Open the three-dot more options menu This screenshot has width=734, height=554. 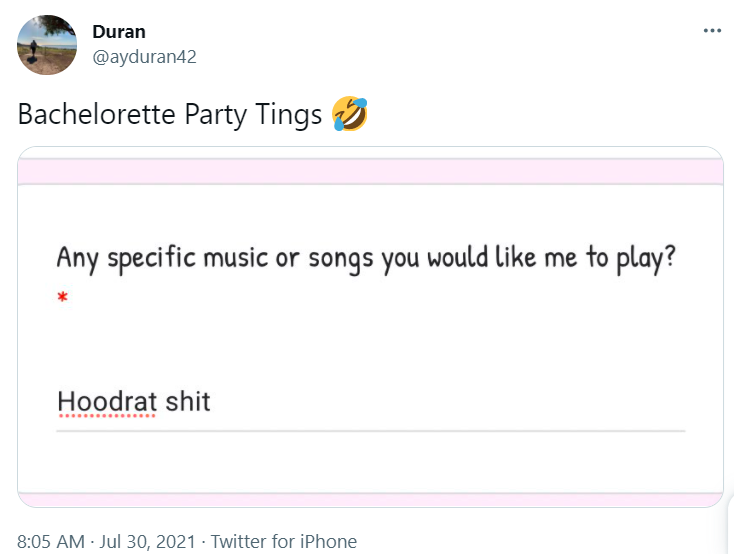pyautogui.click(x=712, y=30)
